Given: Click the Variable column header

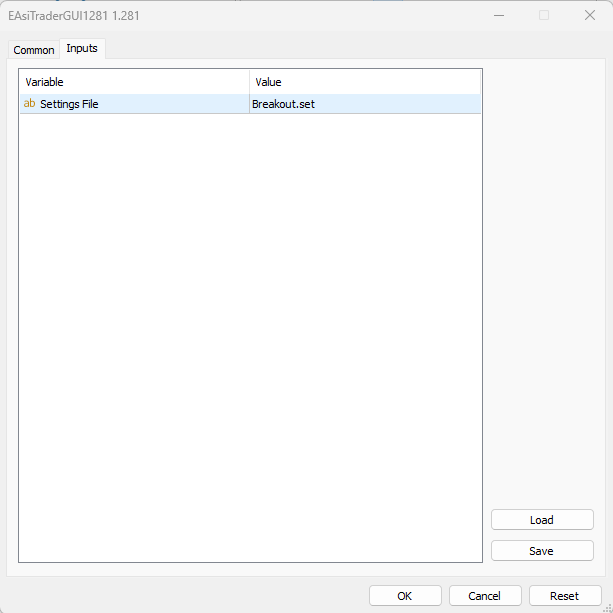Looking at the screenshot, I should 134,82.
